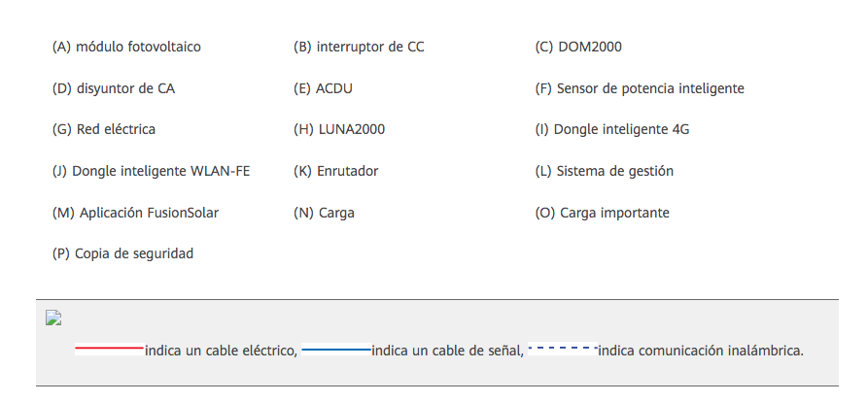Click the '(H) LUNA2000' entry
The height and width of the screenshot is (402, 868).
(339, 129)
